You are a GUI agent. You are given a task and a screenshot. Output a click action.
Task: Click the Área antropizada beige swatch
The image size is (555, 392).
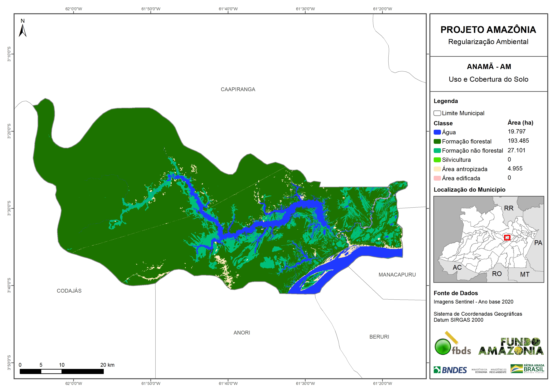pyautogui.click(x=437, y=169)
